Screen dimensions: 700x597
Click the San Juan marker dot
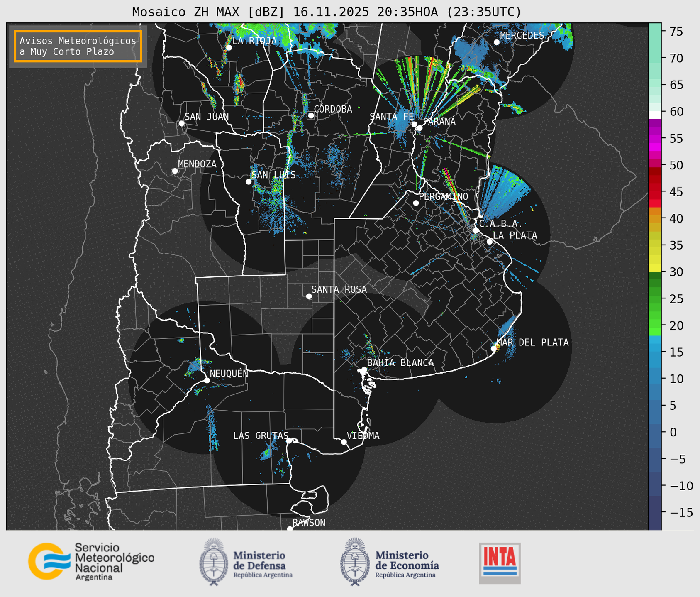181,123
